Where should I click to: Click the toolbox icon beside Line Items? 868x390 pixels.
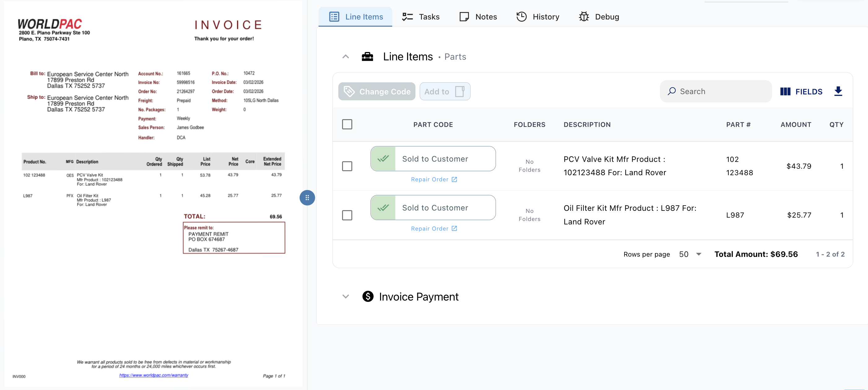(367, 57)
